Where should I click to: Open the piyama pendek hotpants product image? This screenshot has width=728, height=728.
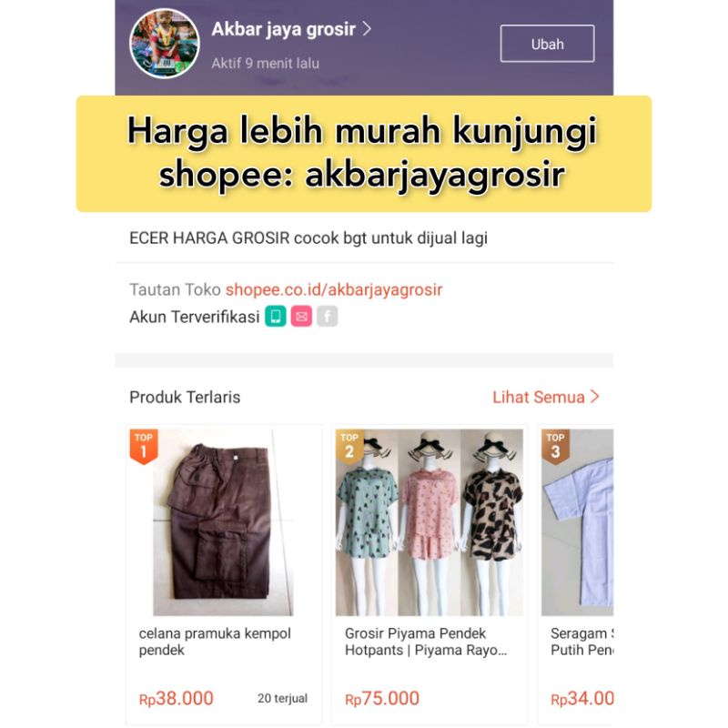click(430, 522)
